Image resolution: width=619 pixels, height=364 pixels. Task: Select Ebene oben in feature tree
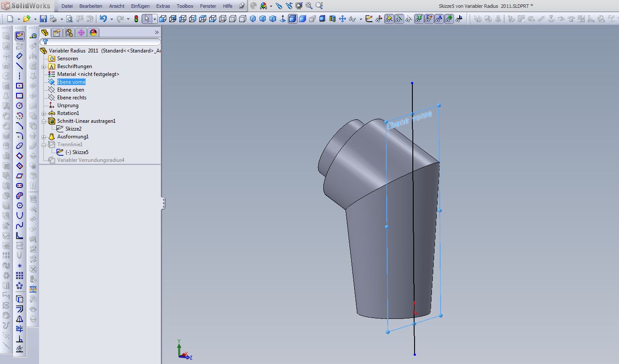[x=70, y=90]
